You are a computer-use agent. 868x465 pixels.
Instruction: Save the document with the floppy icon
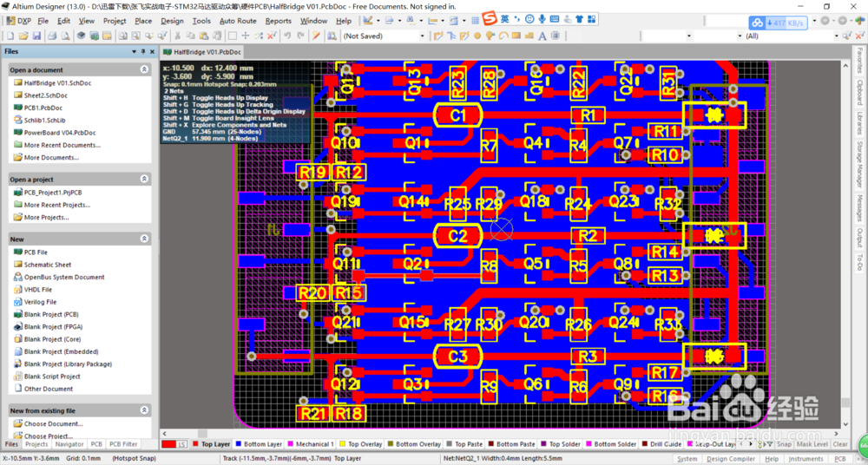pyautogui.click(x=36, y=36)
